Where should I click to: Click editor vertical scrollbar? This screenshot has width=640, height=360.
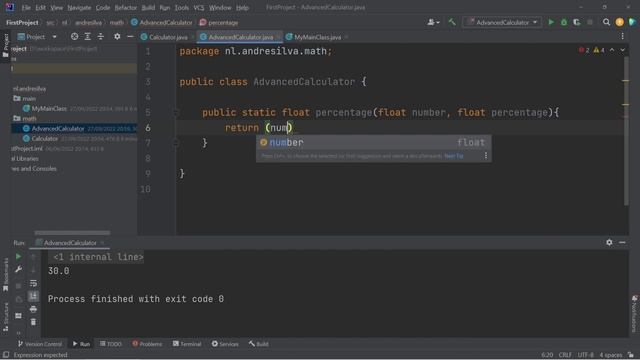pyautogui.click(x=626, y=131)
